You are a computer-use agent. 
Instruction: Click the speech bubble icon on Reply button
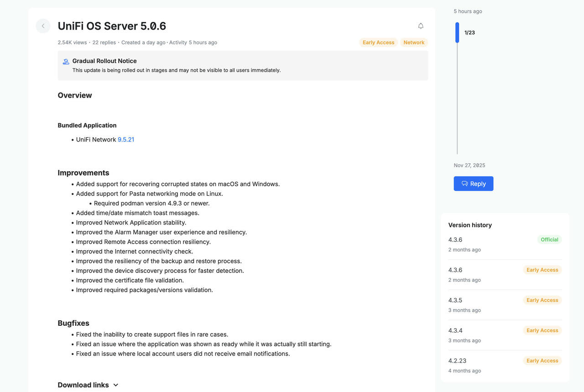(x=464, y=183)
